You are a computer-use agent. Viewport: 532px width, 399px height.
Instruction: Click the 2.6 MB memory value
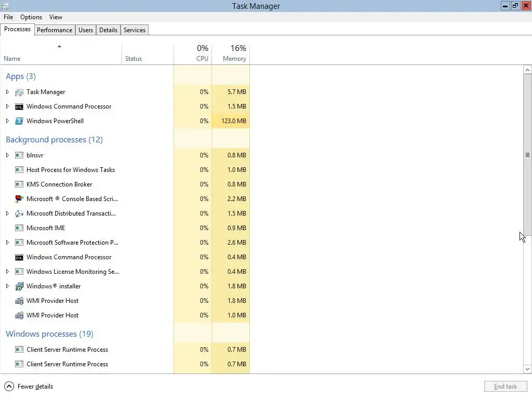pos(237,243)
